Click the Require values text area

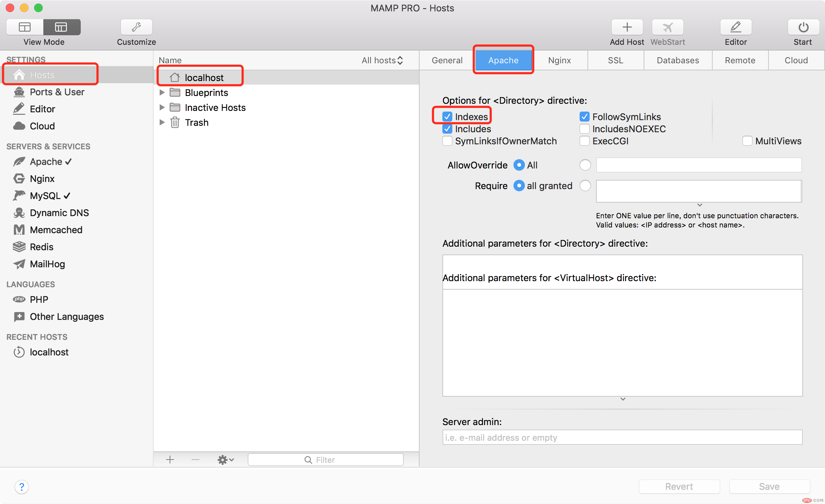[699, 191]
